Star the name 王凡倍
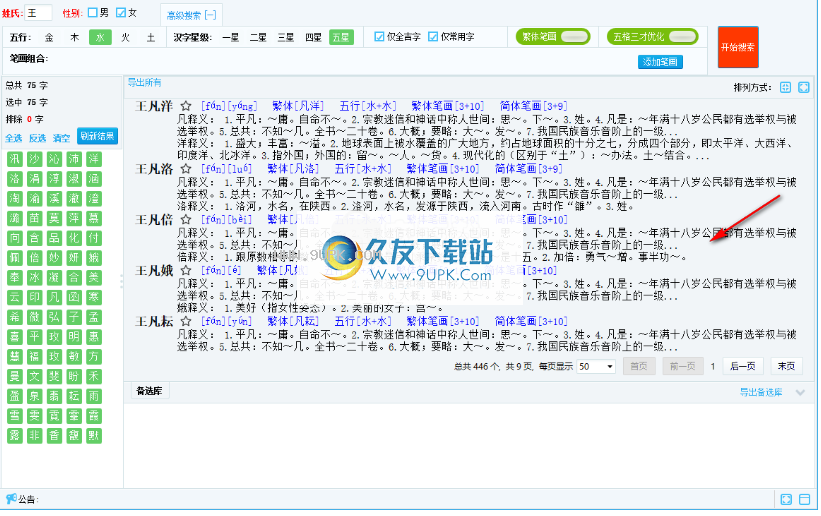 [185, 219]
